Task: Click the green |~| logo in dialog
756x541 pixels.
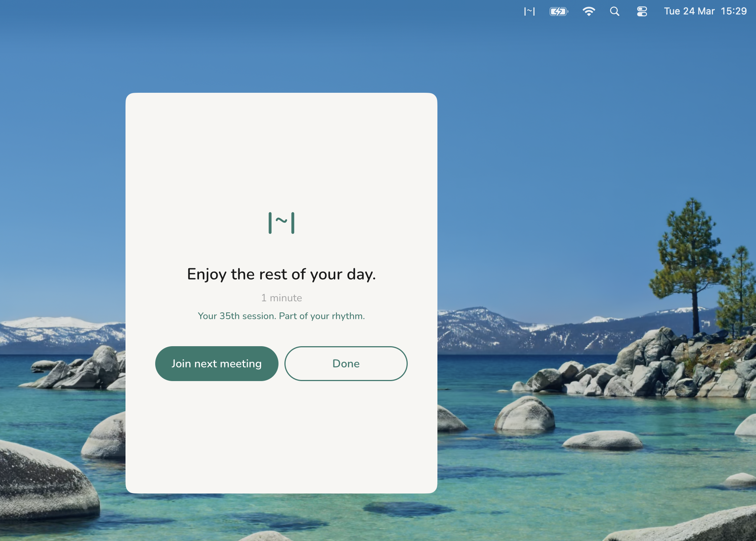Action: point(281,223)
